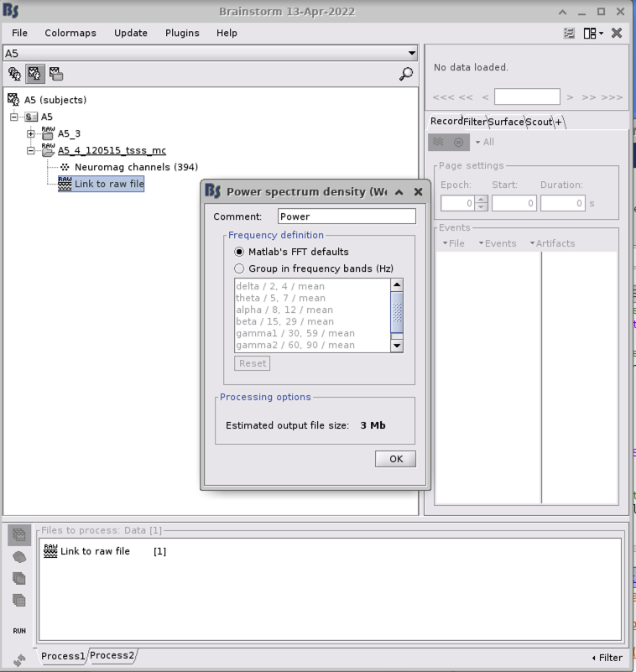Open the Events File dropdown menu
This screenshot has height=672, width=636.
point(453,243)
